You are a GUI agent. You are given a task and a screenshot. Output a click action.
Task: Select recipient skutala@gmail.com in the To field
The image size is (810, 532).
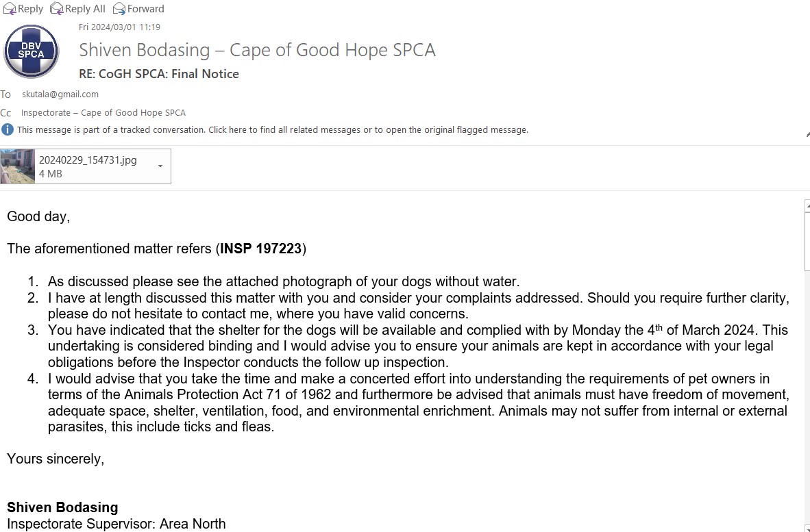click(x=60, y=94)
